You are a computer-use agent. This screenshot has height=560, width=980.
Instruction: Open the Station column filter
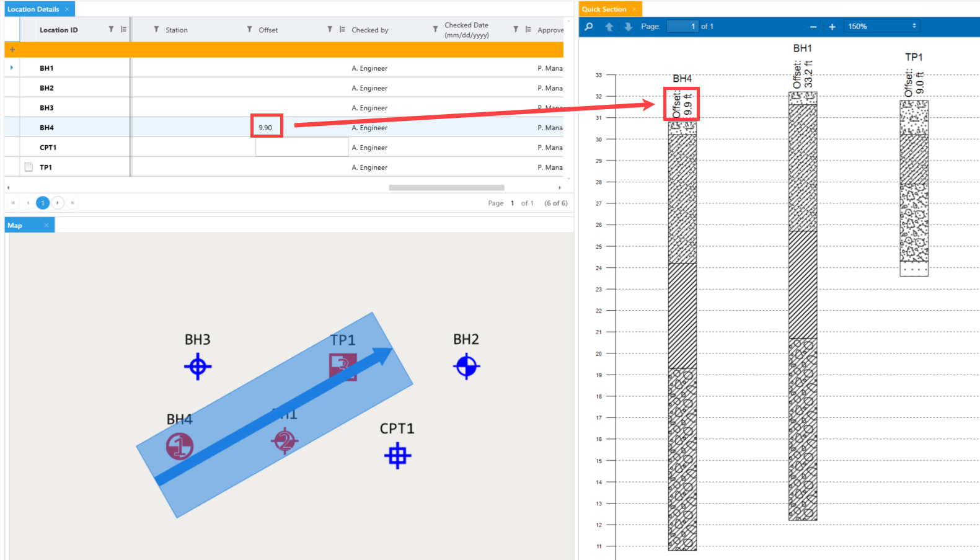[249, 29]
